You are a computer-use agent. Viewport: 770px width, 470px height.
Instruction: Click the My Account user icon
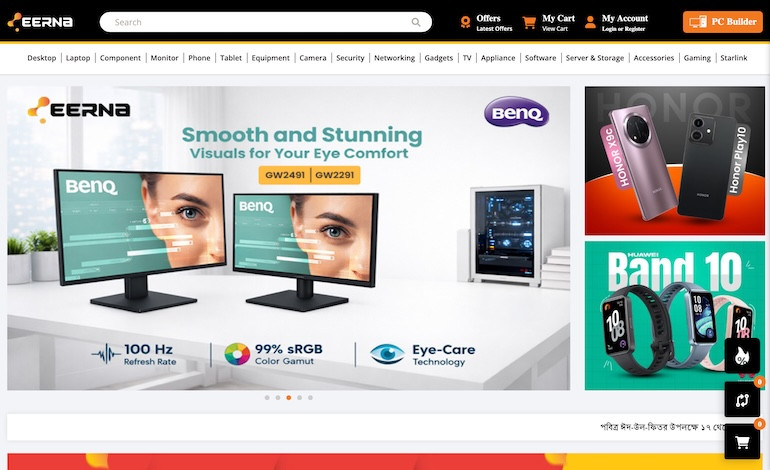point(590,22)
